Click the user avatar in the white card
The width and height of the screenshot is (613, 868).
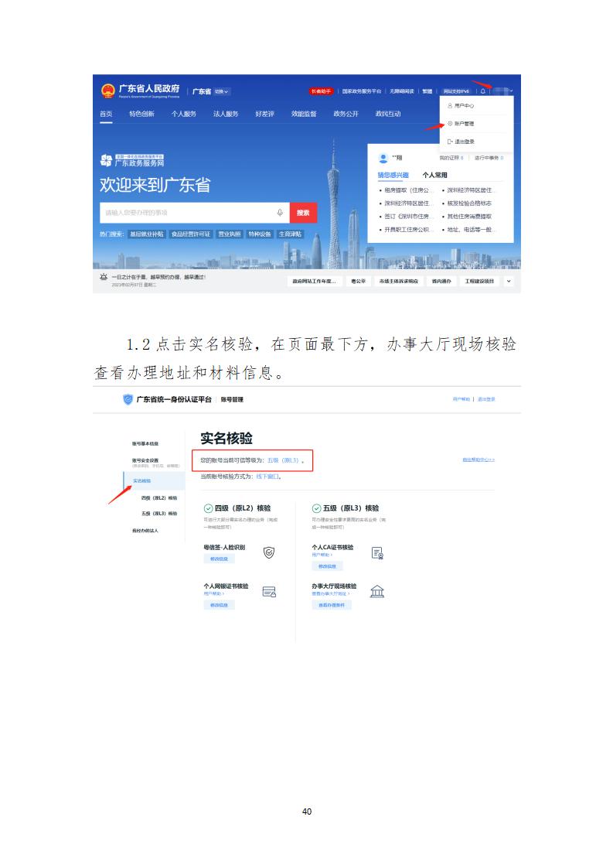(x=383, y=159)
